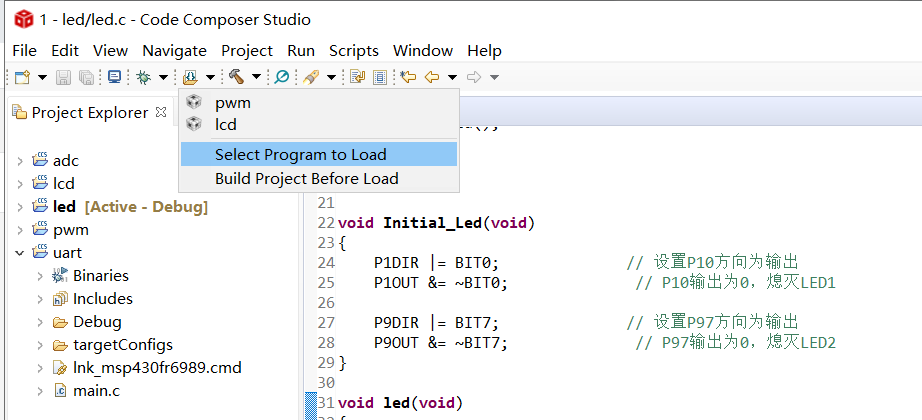Image resolution: width=922 pixels, height=420 pixels.
Task: Choose lcd from the load dropdown list
Action: (319, 125)
